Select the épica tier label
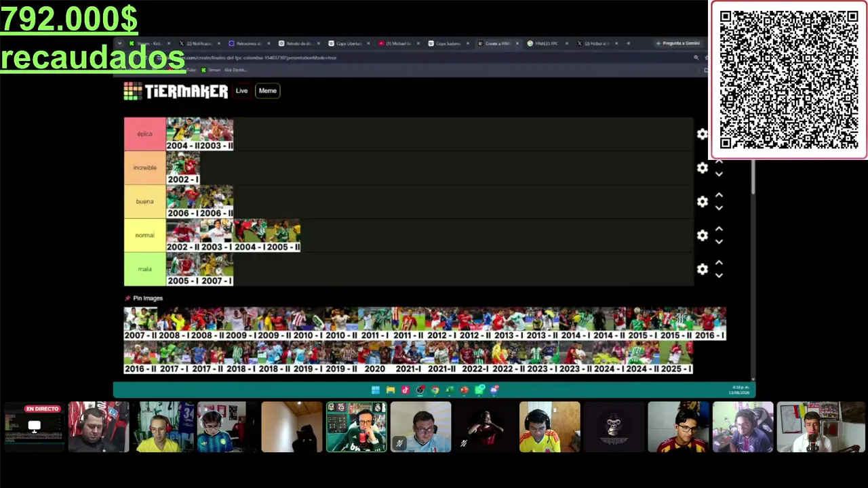Viewport: 868px width, 488px height. click(144, 134)
